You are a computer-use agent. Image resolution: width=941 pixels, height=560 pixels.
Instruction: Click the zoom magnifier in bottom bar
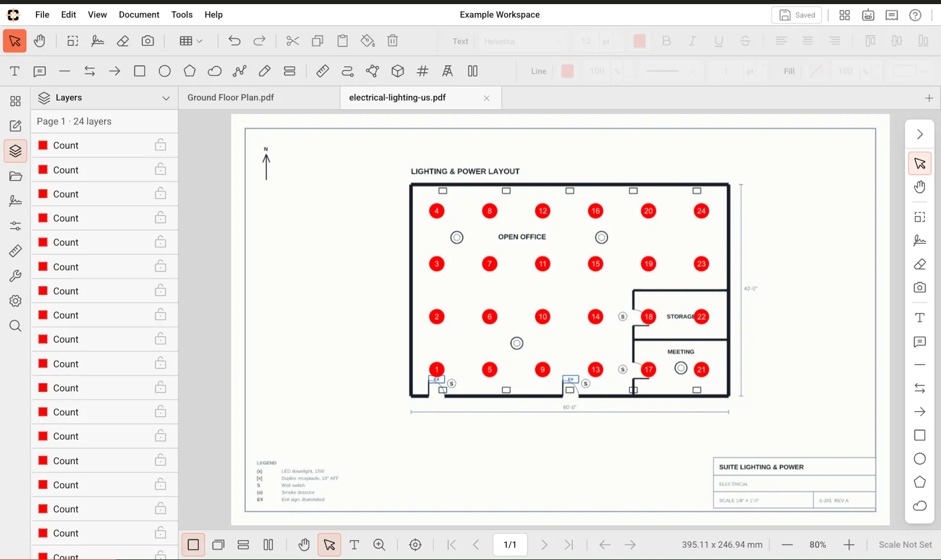tap(379, 545)
